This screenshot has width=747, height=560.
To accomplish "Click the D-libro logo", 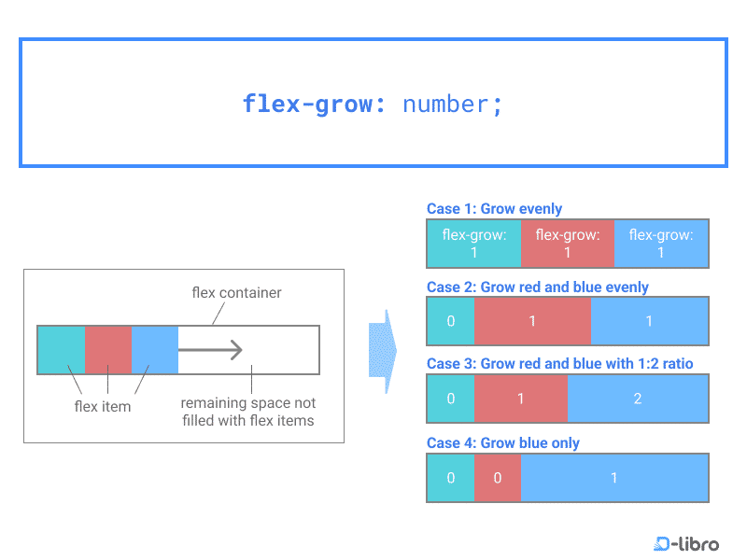I will [686, 543].
